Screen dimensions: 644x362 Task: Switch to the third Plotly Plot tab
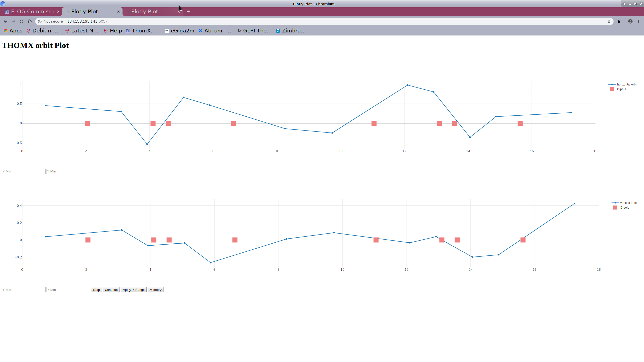[x=144, y=12]
